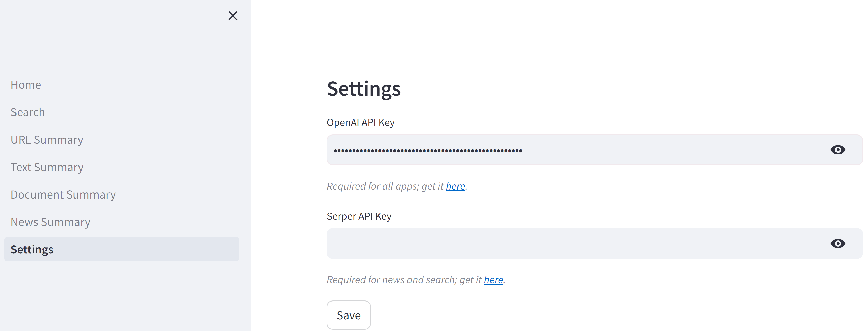Follow the 'here' link for OpenAI key
868x331 pixels.
pyautogui.click(x=455, y=186)
